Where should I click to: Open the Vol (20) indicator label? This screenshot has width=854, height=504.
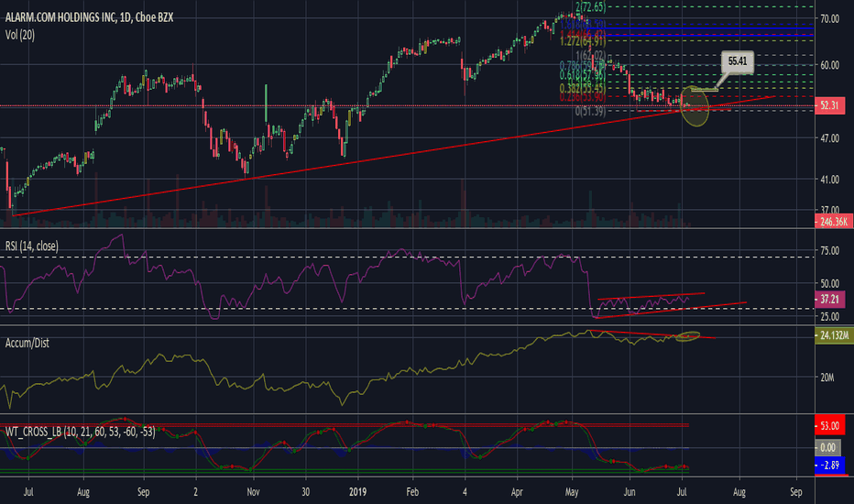(20, 35)
